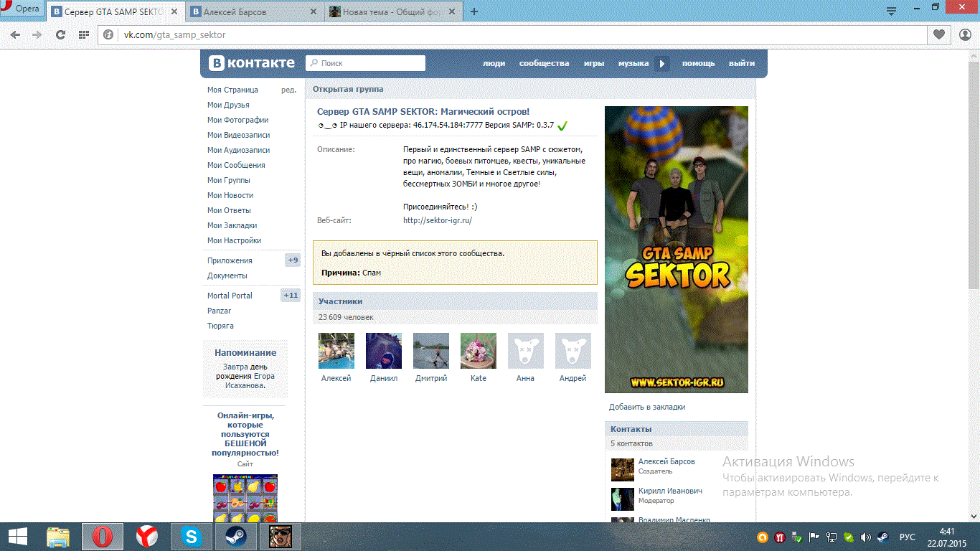The image size is (980, 551).
Task: Close the Алексей Барсов tab
Action: [x=313, y=12]
